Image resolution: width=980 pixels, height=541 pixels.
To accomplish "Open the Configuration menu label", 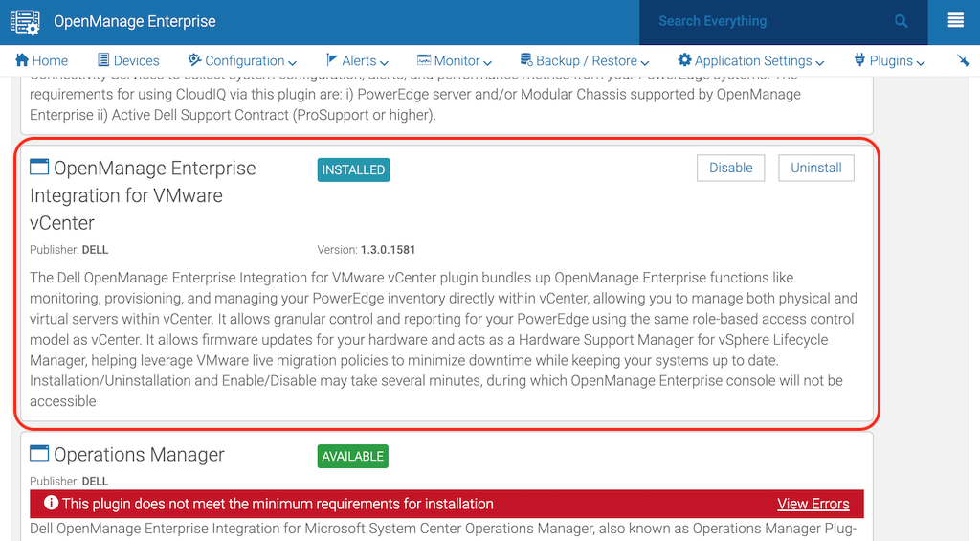I will pos(244,60).
